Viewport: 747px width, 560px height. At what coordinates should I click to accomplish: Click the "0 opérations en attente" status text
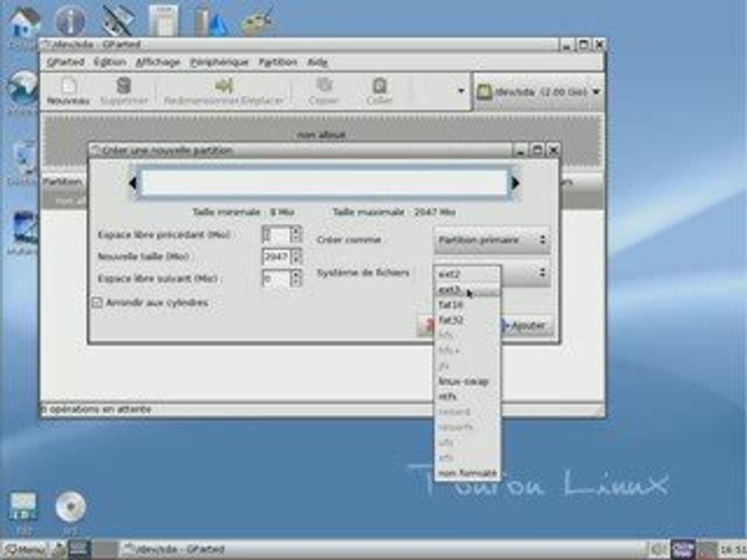coord(96,410)
